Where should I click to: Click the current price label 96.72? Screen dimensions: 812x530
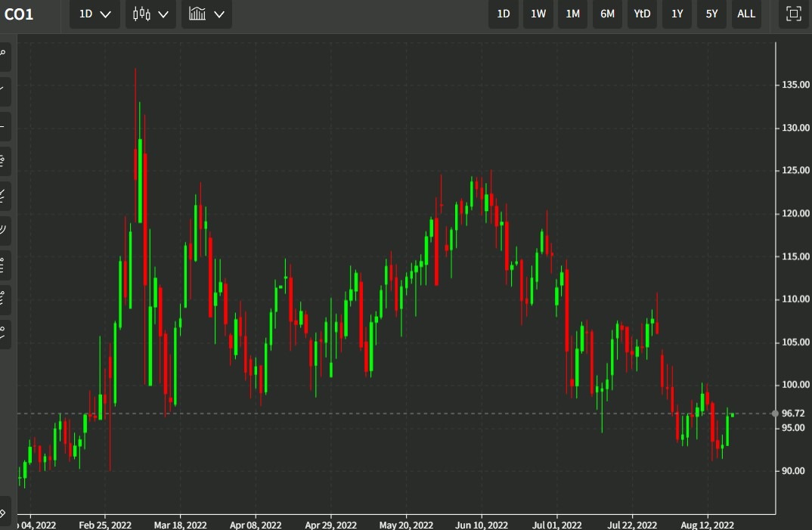[793, 414]
